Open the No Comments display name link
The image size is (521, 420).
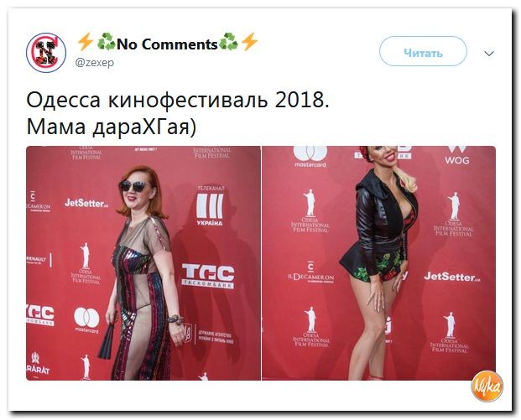click(168, 44)
